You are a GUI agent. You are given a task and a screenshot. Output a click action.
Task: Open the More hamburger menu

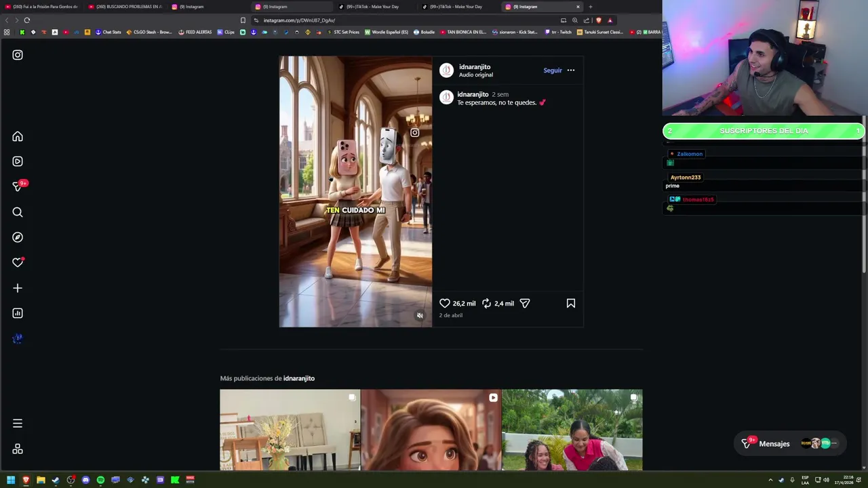click(18, 424)
